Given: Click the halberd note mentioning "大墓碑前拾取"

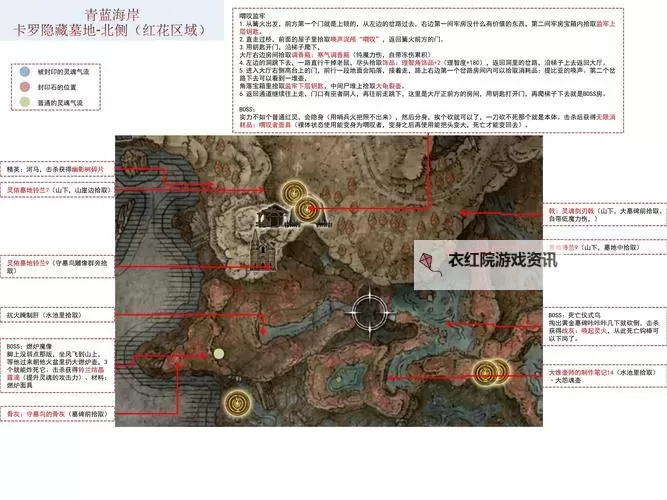Looking at the screenshot, I should click(x=605, y=214).
